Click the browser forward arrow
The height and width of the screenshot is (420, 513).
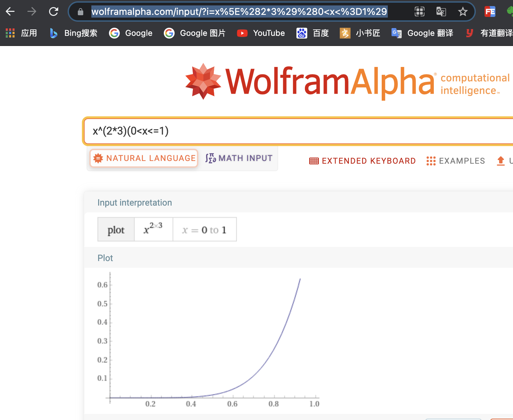[x=32, y=12]
